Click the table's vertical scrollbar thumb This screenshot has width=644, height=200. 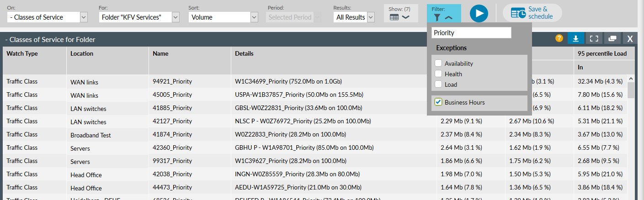[631, 90]
